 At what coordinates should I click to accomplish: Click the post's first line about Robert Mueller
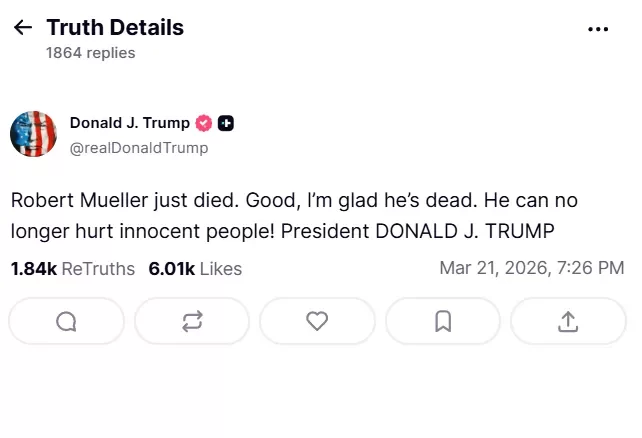(294, 200)
